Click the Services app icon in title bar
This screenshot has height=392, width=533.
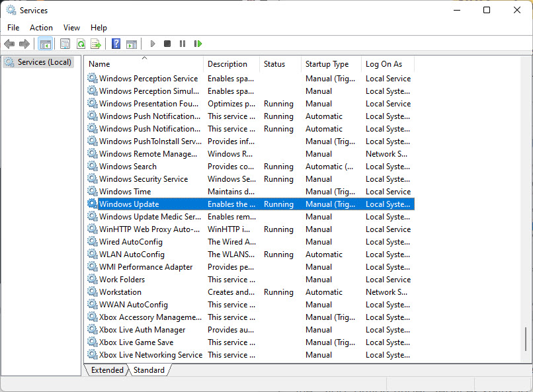(11, 10)
